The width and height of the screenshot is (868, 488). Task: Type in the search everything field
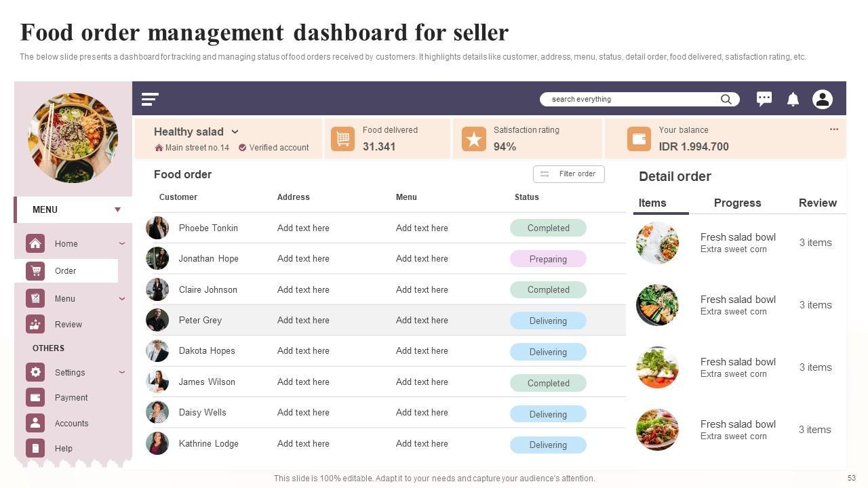631,100
